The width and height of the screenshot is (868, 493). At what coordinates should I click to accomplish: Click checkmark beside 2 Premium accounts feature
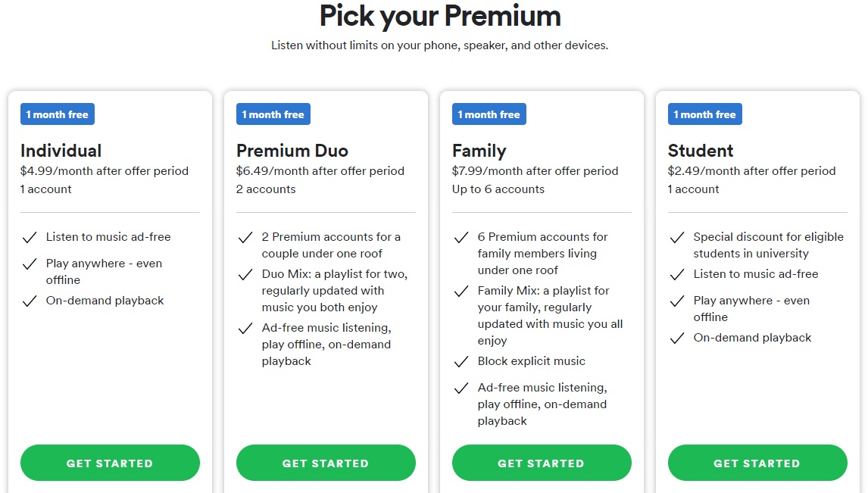tap(245, 238)
